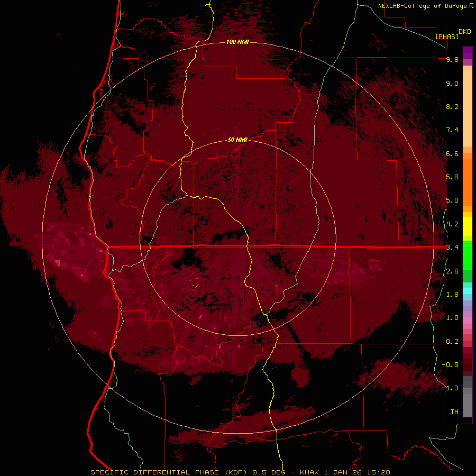Click the yellow band of the color bar

tap(467, 226)
